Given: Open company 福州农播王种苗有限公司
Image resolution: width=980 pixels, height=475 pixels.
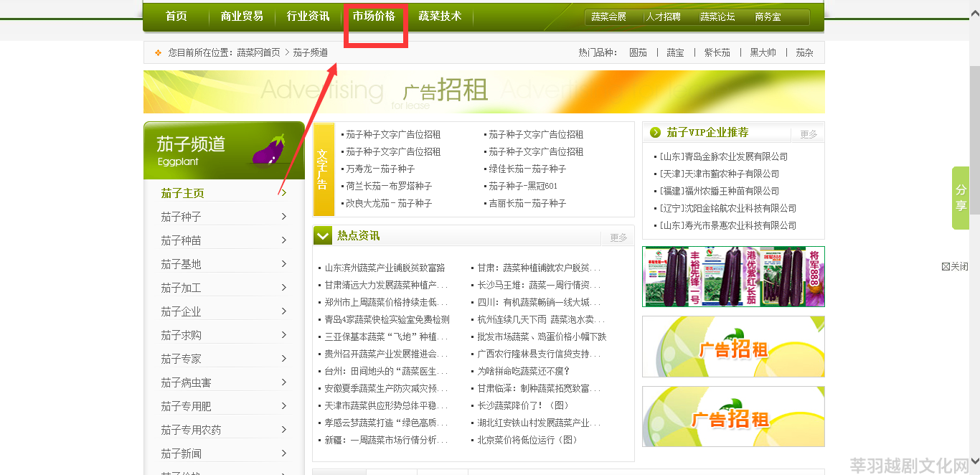Looking at the screenshot, I should pos(719,191).
